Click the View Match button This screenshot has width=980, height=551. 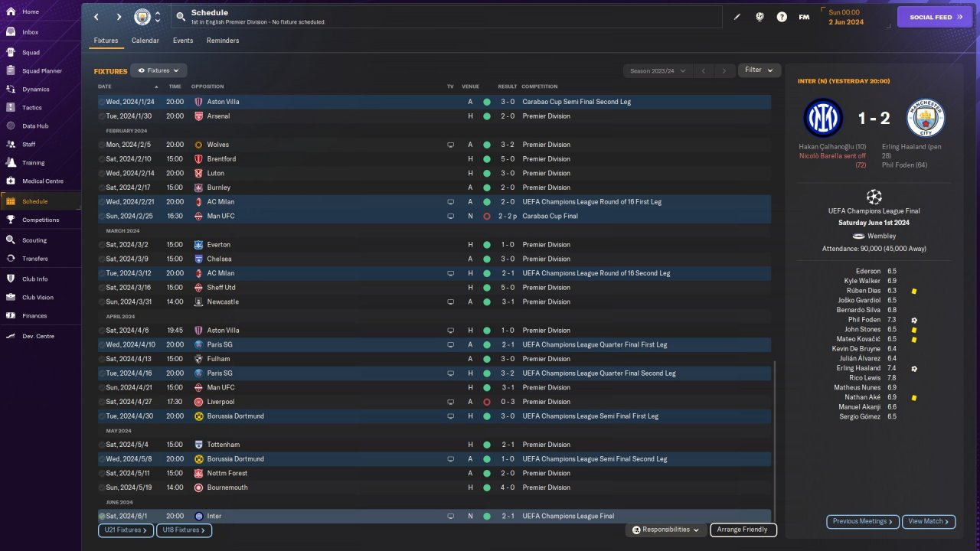point(928,522)
